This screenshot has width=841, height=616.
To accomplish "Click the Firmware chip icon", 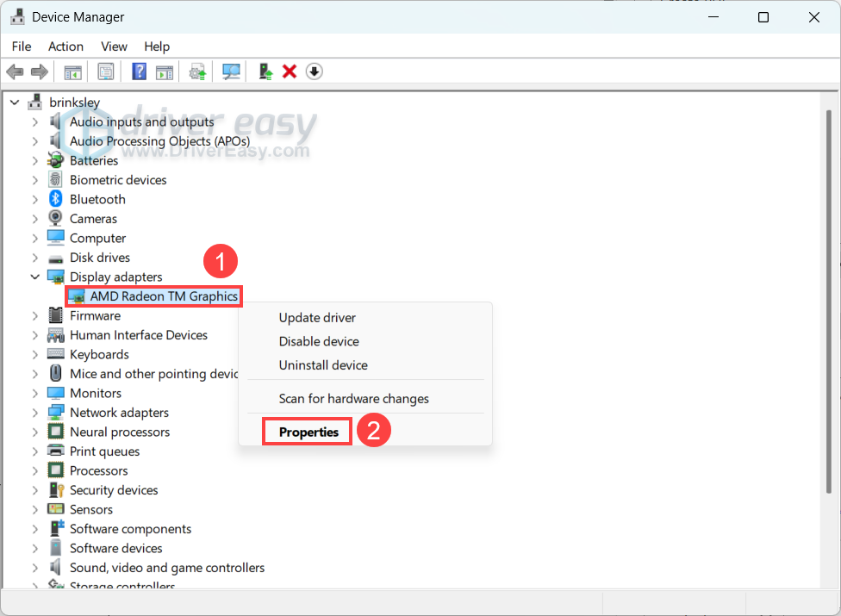I will [55, 315].
